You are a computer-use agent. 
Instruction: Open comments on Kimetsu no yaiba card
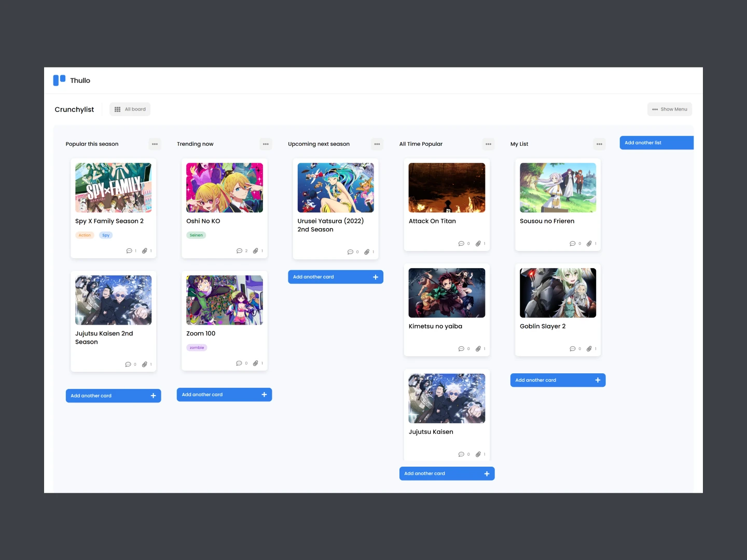(x=461, y=349)
